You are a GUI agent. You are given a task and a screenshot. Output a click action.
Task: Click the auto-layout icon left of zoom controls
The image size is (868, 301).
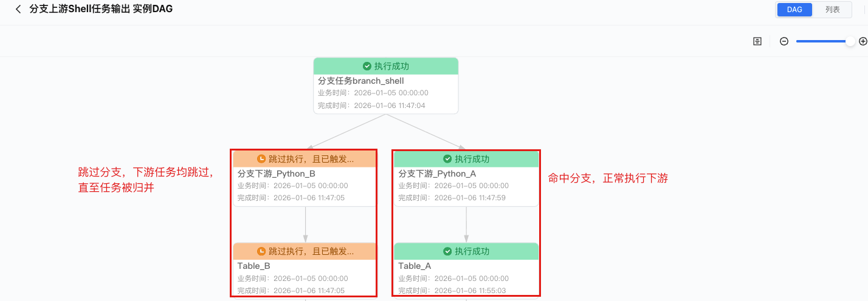click(757, 41)
